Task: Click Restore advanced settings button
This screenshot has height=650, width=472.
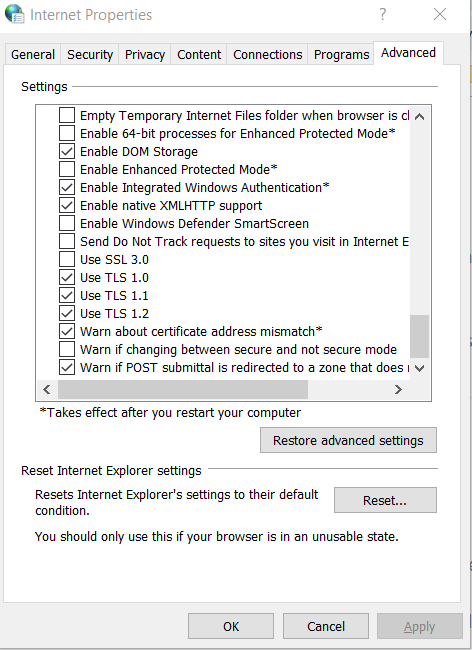Action: point(348,440)
